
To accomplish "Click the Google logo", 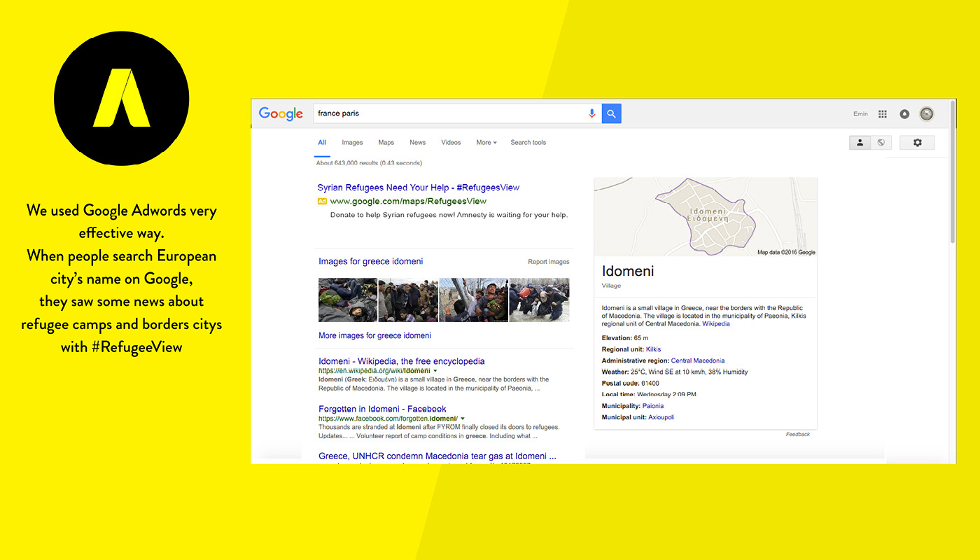I will point(281,114).
